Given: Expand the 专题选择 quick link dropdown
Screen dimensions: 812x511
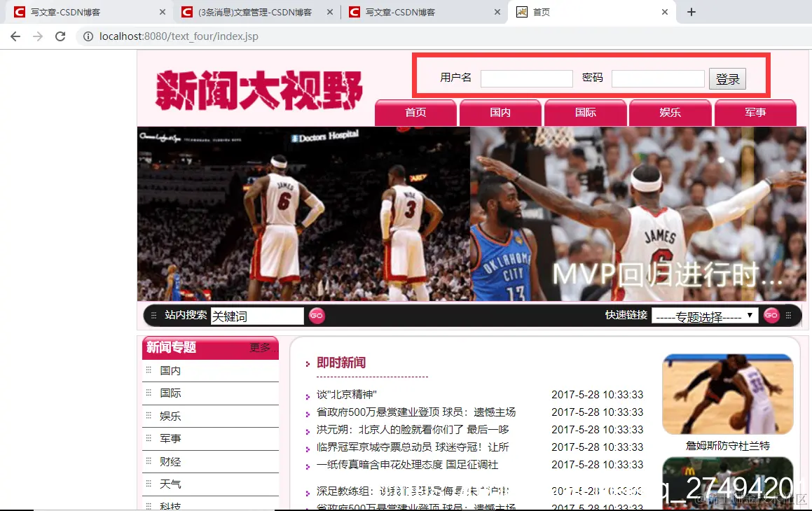Looking at the screenshot, I should tap(705, 316).
